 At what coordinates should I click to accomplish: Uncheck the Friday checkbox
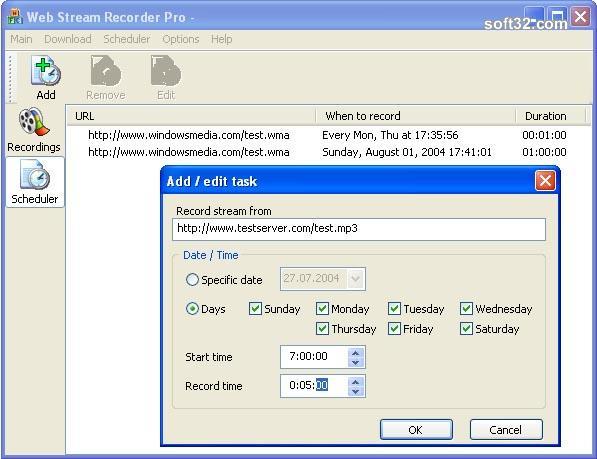click(394, 328)
